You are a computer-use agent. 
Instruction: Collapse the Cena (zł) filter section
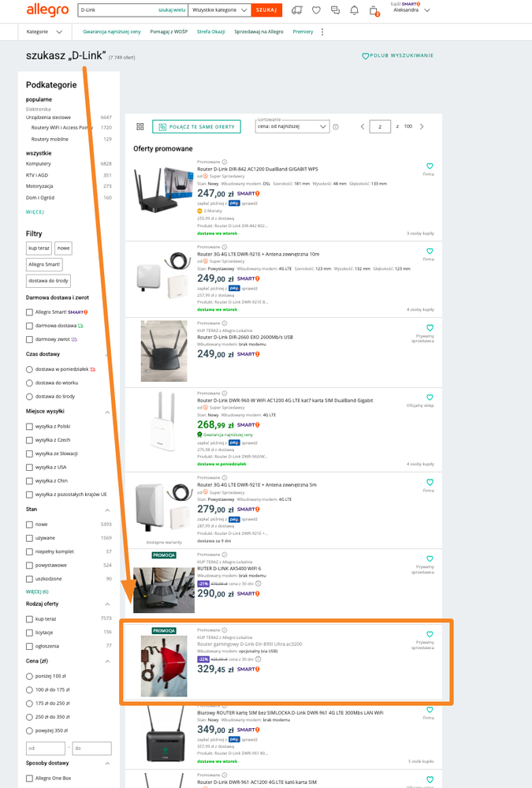107,661
